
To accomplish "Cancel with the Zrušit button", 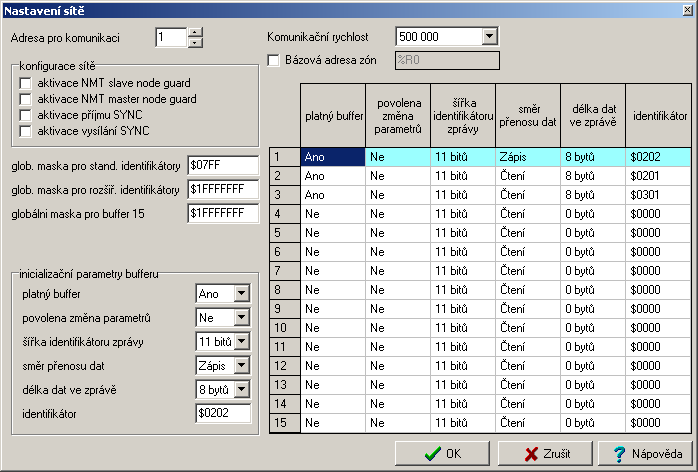I will 545,454.
